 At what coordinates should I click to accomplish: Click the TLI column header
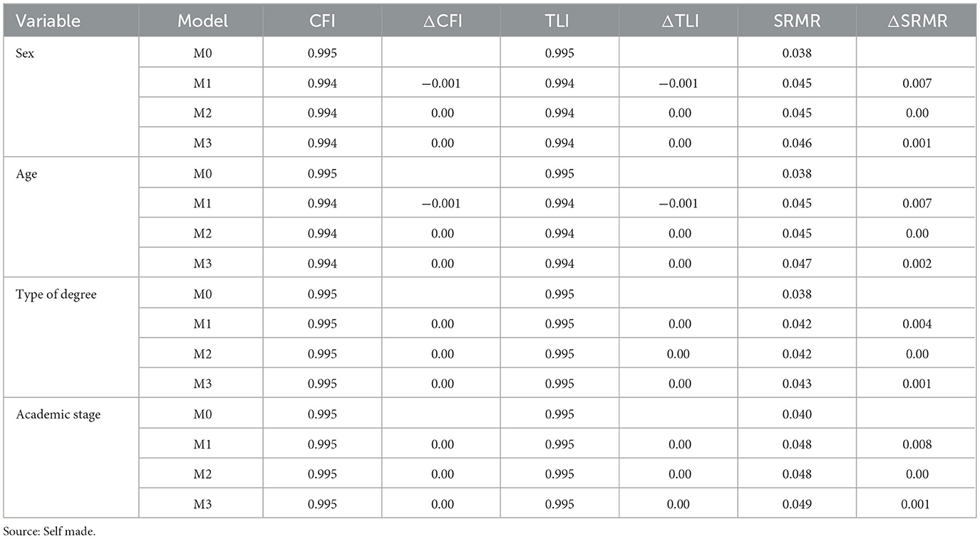pos(559,21)
